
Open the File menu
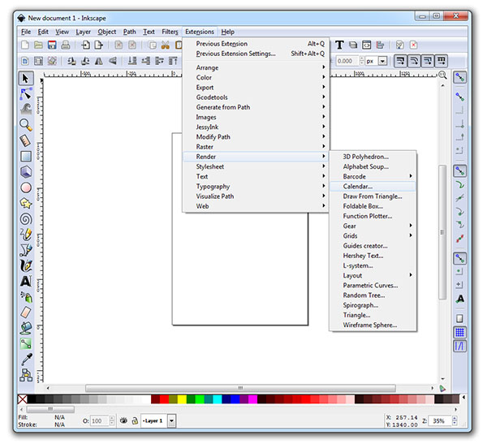pyautogui.click(x=26, y=32)
